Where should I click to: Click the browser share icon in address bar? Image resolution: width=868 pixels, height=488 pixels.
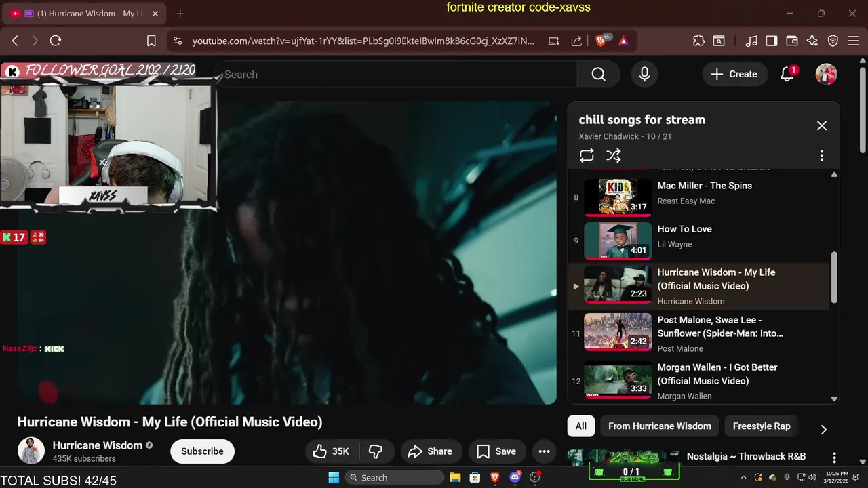pyautogui.click(x=576, y=41)
